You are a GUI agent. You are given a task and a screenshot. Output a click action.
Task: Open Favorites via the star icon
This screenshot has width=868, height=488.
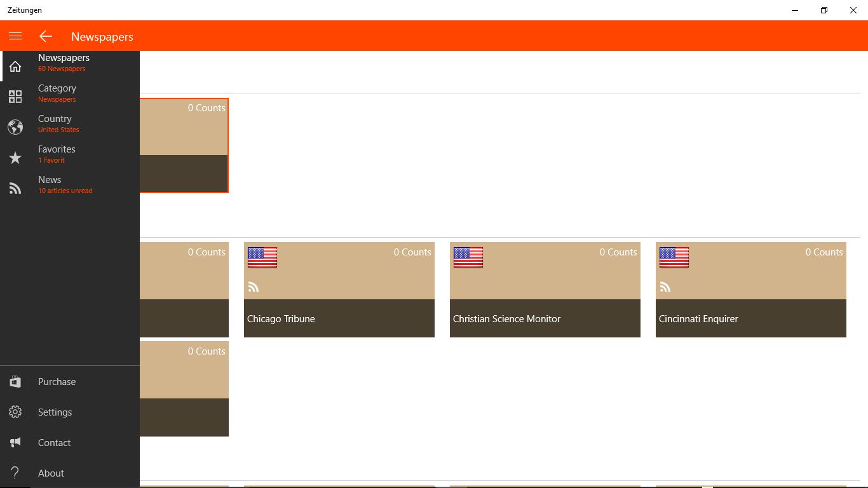15,158
